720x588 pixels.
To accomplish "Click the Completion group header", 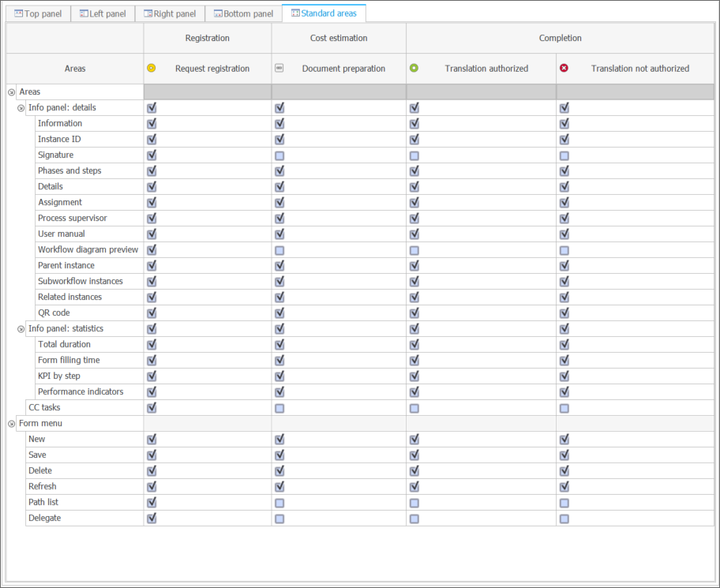I will (x=560, y=38).
